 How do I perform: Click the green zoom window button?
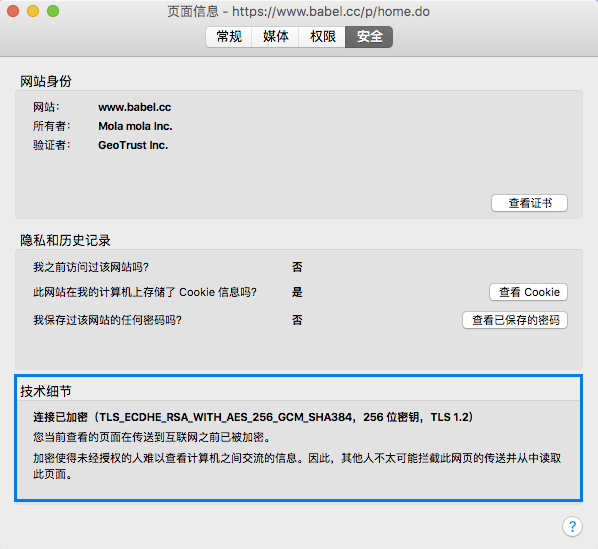(53, 11)
